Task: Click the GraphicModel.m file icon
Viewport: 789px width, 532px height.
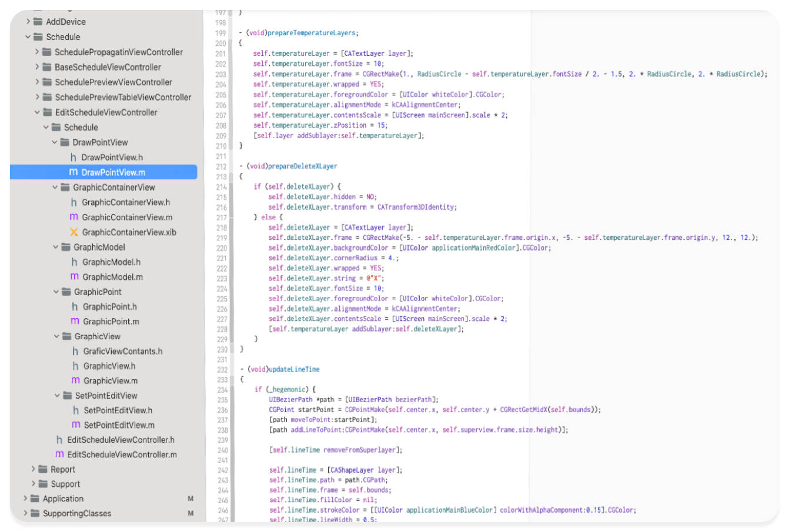Action: click(75, 277)
